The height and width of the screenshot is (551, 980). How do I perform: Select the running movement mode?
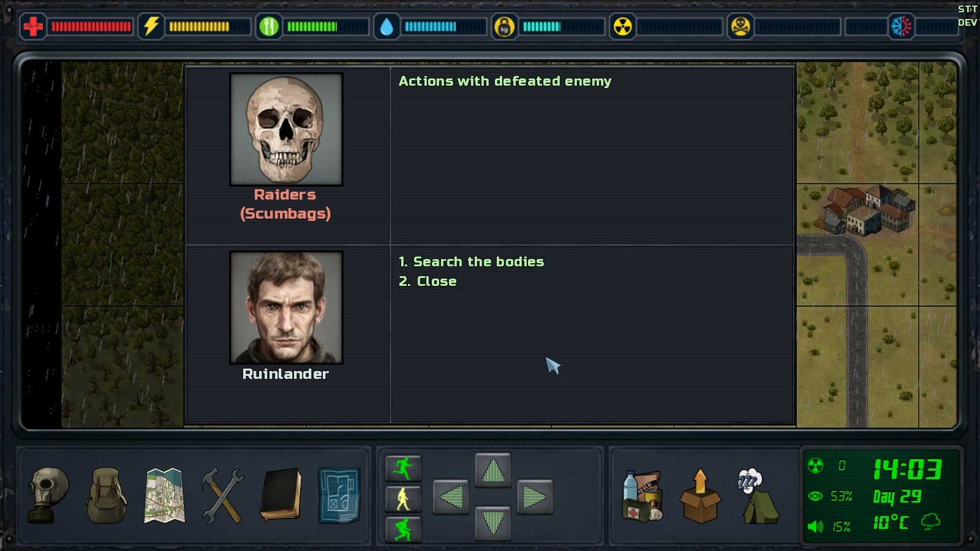coord(403,468)
